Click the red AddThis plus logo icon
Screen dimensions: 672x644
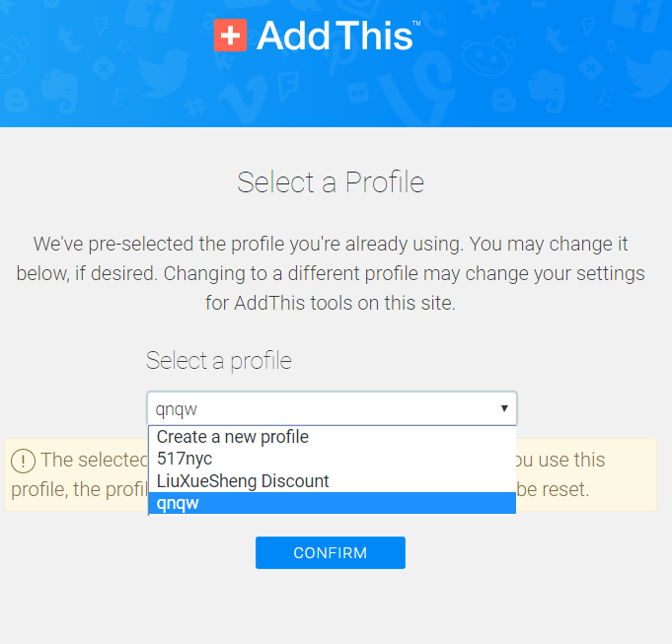[x=229, y=36]
